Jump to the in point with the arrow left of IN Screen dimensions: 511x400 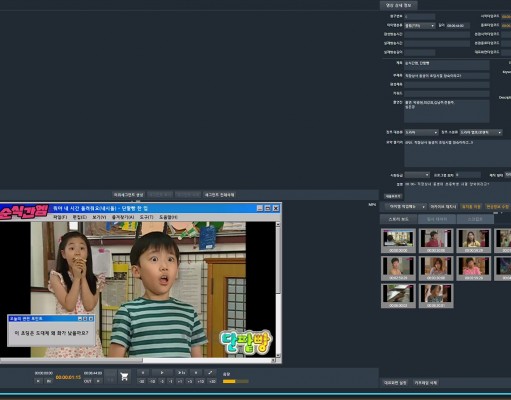click(38, 381)
